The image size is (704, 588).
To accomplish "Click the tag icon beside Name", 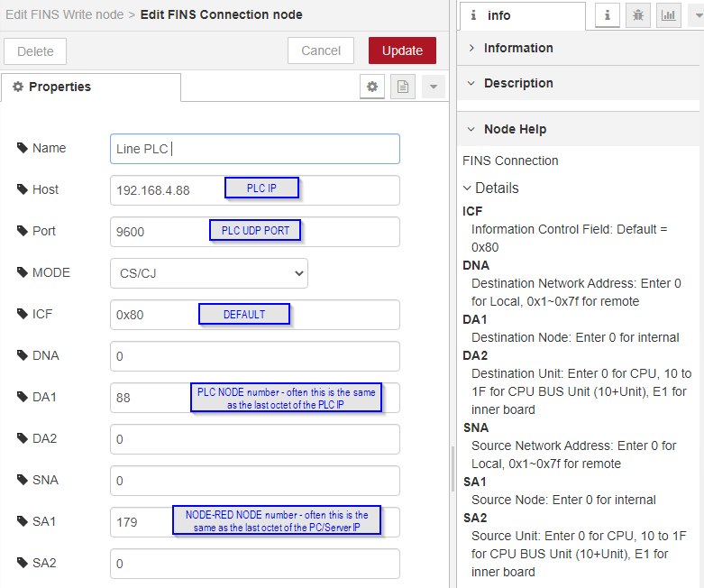I will coord(22,148).
